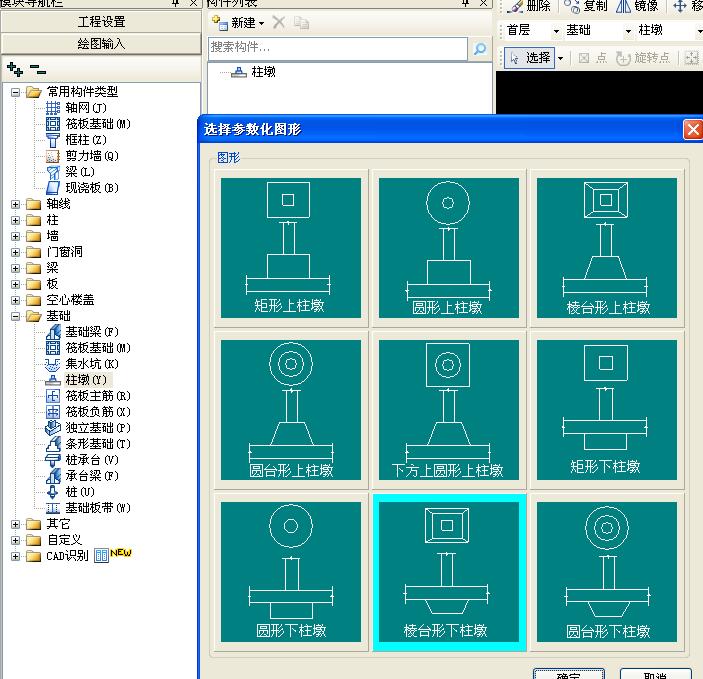Click the 旋转点 toolbar button

coord(643,58)
